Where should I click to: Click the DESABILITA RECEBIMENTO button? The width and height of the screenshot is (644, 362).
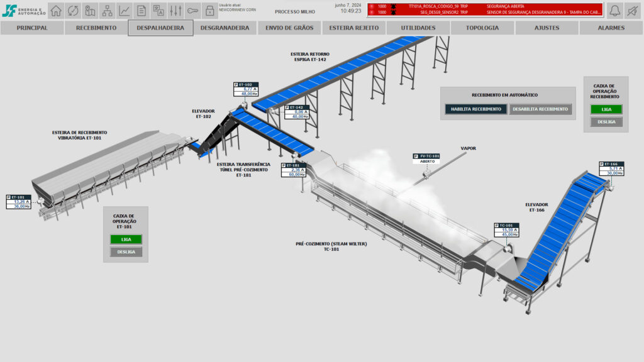coord(540,109)
